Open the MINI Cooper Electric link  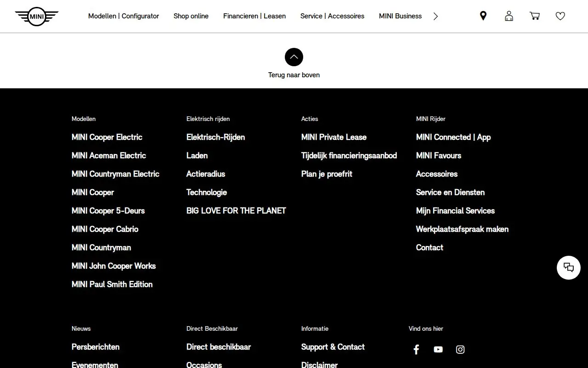107,137
